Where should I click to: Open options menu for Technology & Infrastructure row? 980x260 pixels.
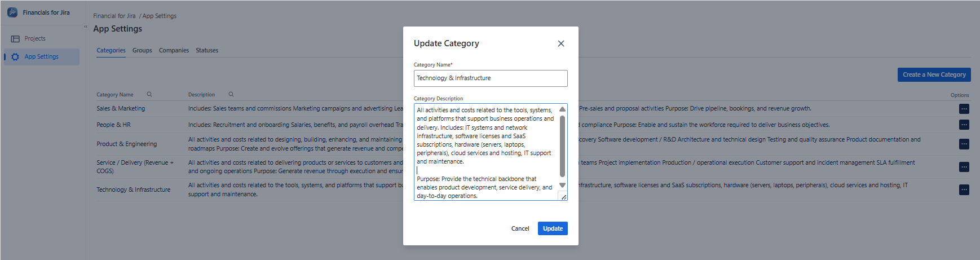[x=964, y=190]
